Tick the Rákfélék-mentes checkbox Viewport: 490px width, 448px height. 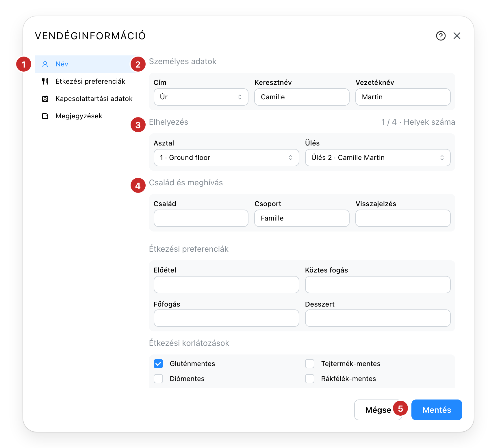tap(310, 379)
